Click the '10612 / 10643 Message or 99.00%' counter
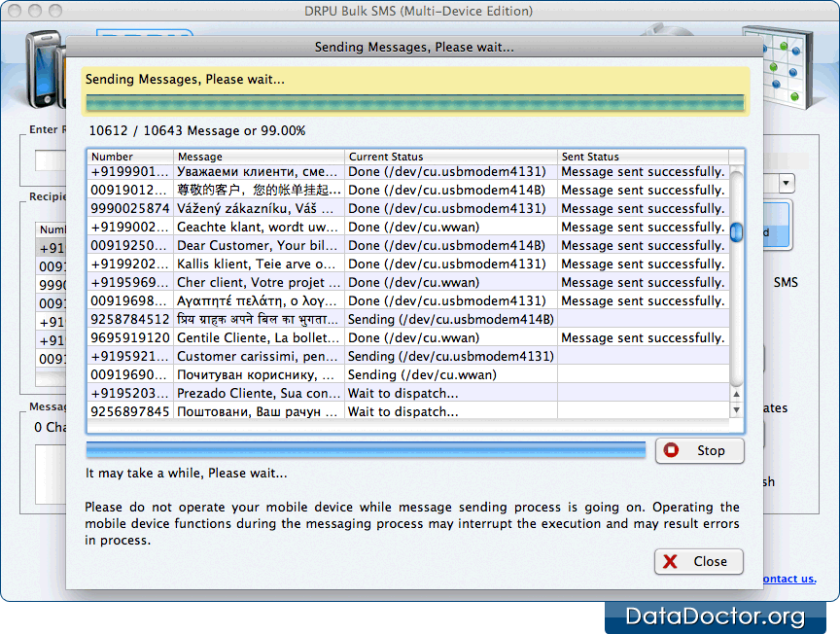 (197, 130)
